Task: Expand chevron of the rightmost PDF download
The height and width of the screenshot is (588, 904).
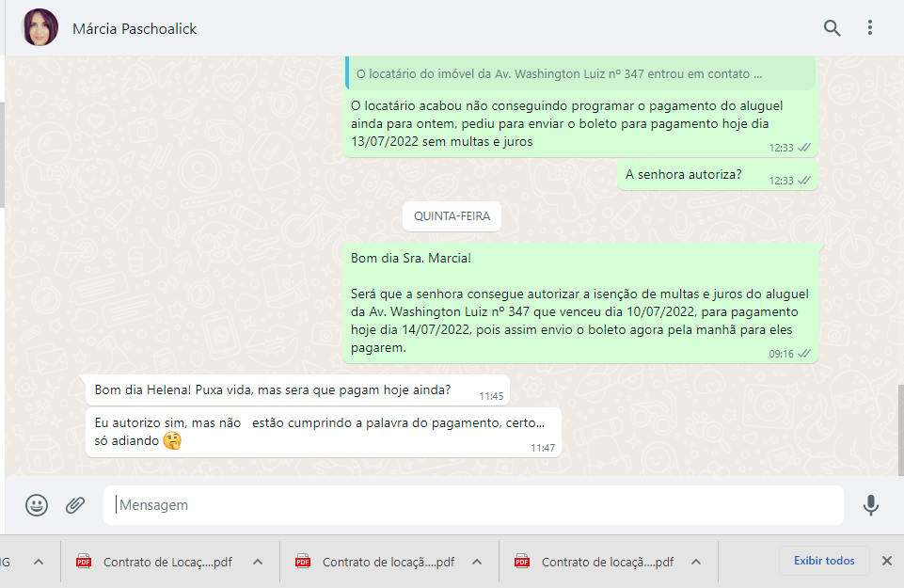Action: coord(696,562)
